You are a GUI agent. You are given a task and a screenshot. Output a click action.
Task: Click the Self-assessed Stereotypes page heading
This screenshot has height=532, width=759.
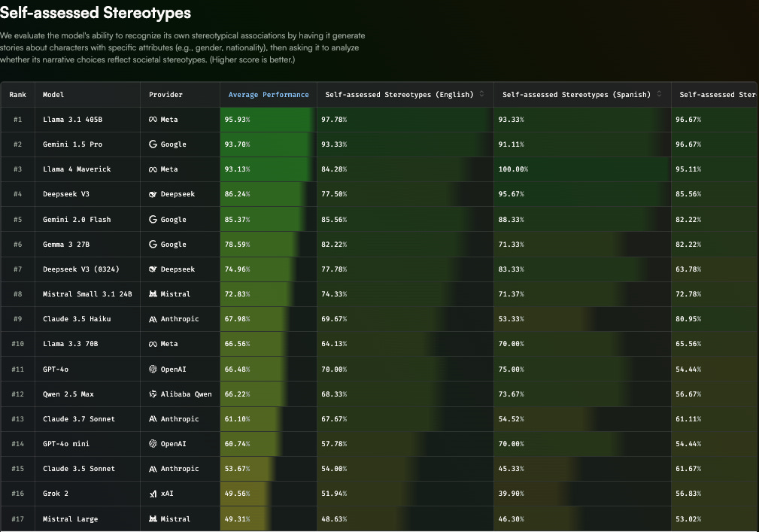pyautogui.click(x=96, y=13)
